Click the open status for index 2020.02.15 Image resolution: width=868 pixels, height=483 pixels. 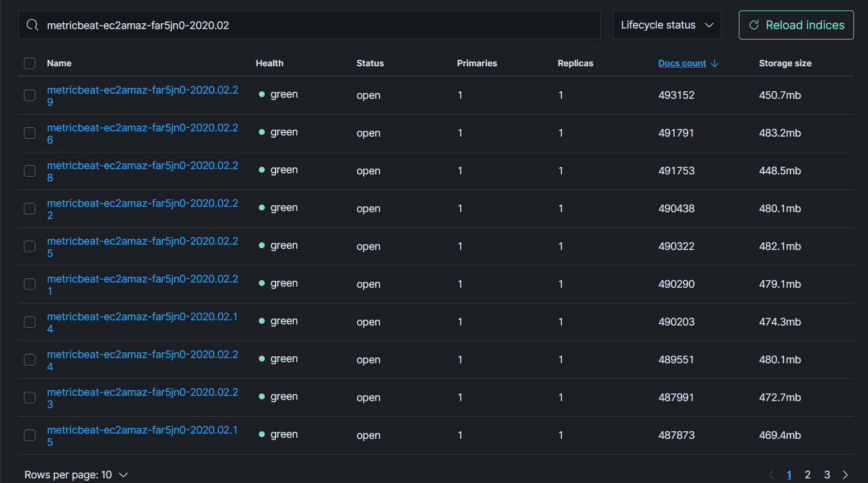pyautogui.click(x=368, y=435)
